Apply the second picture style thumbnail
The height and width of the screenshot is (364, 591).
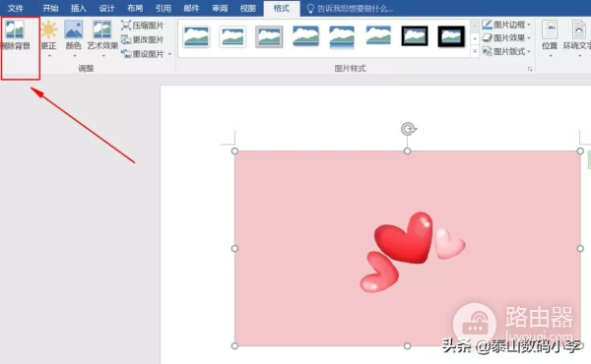[232, 36]
